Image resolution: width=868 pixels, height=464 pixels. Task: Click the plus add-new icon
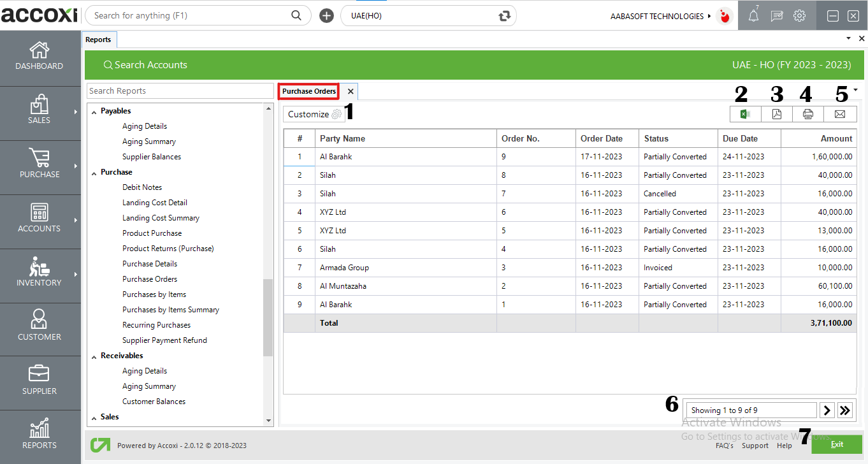click(326, 16)
